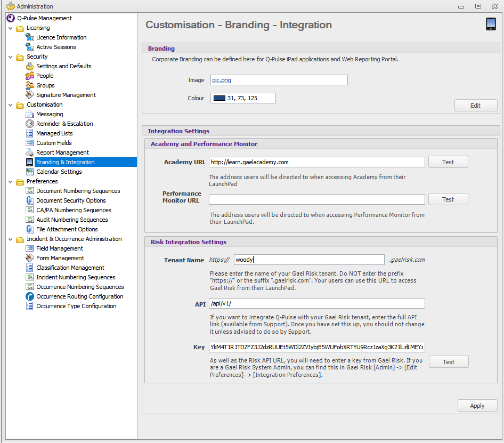
Task: Select Active Sessions in the tree
Action: click(x=56, y=47)
